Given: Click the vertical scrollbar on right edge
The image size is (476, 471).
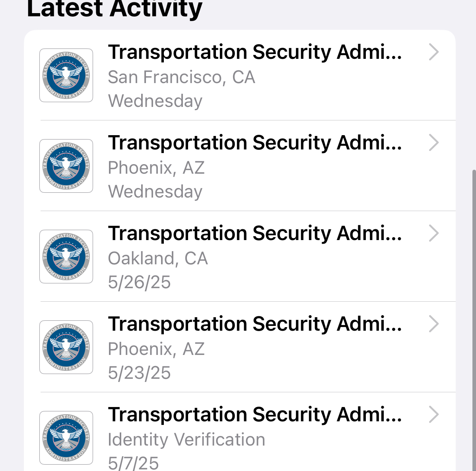Looking at the screenshot, I should point(473,318).
